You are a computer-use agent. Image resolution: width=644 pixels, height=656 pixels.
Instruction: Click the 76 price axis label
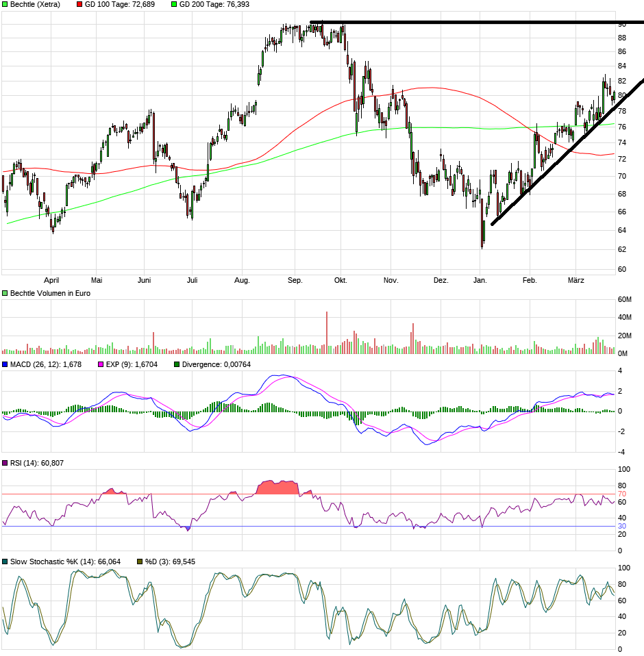pyautogui.click(x=622, y=127)
